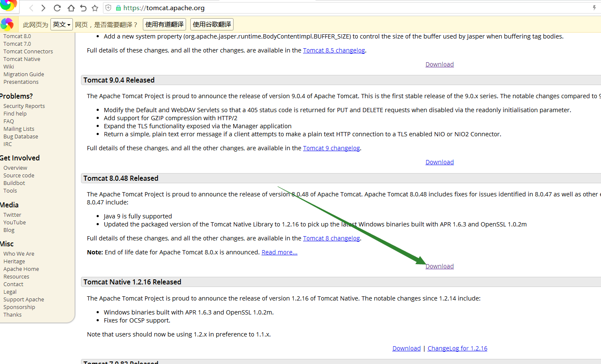Open Tomcat Native sidebar link
The width and height of the screenshot is (601, 364).
coord(22,59)
